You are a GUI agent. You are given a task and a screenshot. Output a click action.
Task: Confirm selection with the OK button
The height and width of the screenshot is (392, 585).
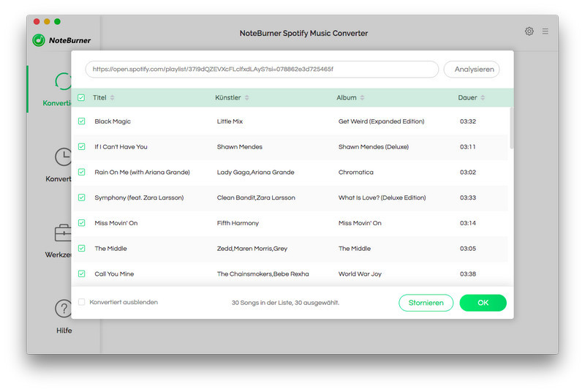(483, 303)
